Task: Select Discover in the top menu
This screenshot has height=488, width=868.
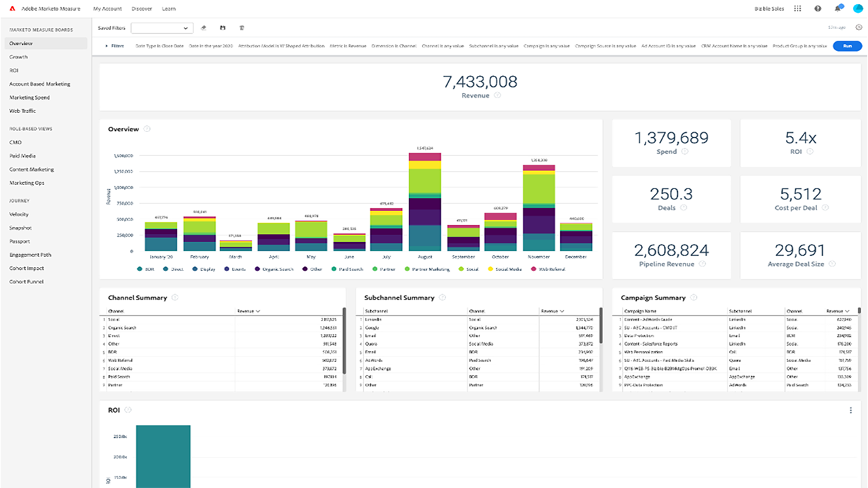Action: click(x=142, y=8)
